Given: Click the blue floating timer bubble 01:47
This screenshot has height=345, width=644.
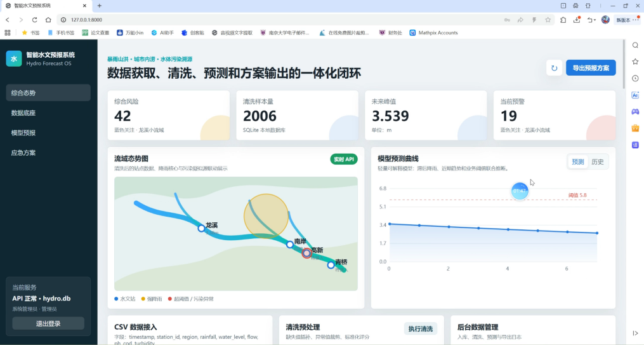Looking at the screenshot, I should 520,191.
